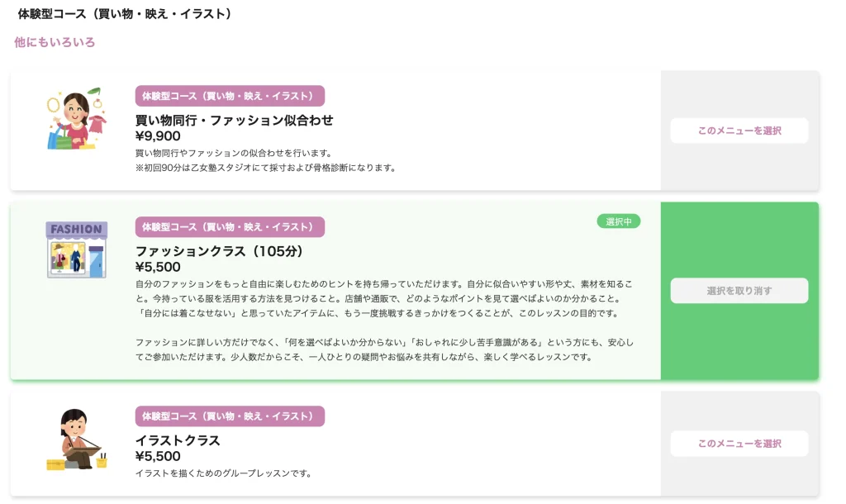This screenshot has width=846, height=504.
Task: Click the category tag on fashion class card
Action: coord(230,227)
